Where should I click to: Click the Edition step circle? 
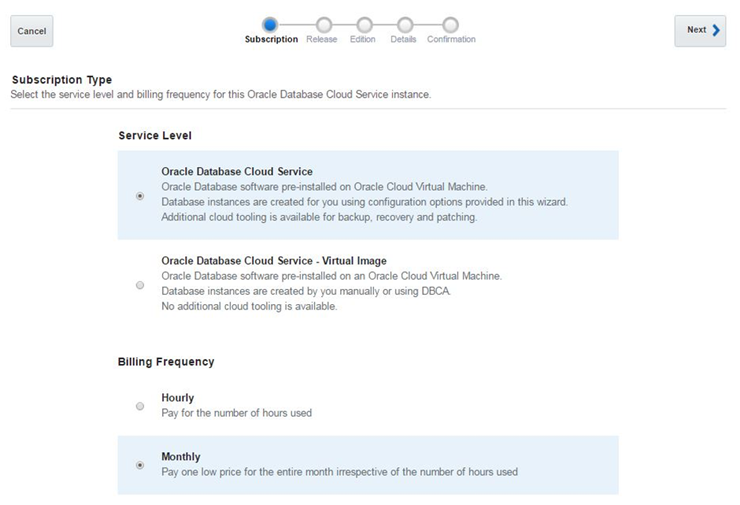click(x=363, y=24)
